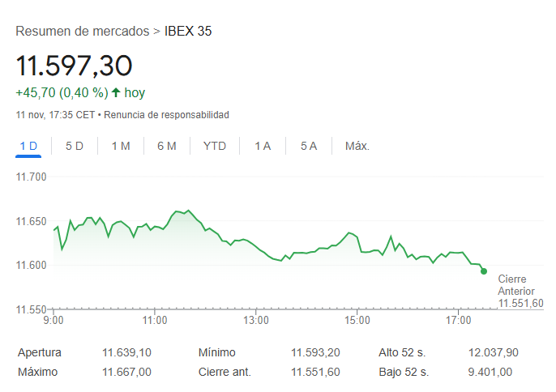Select the 6 M chart tab

click(x=167, y=146)
